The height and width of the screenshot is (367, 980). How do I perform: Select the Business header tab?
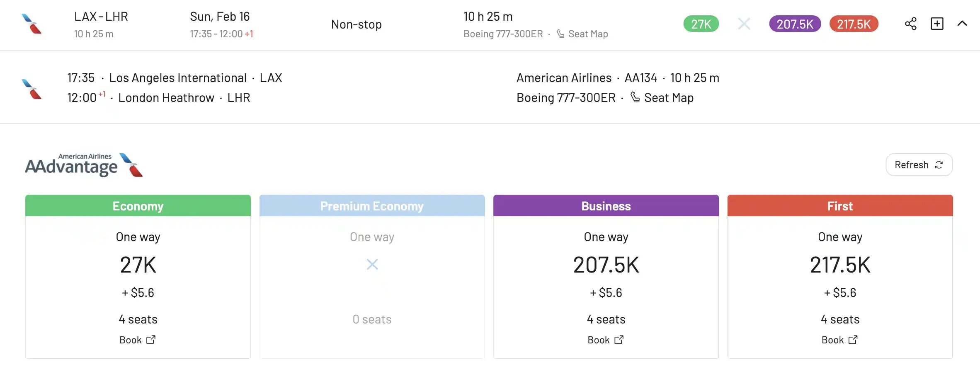click(606, 206)
